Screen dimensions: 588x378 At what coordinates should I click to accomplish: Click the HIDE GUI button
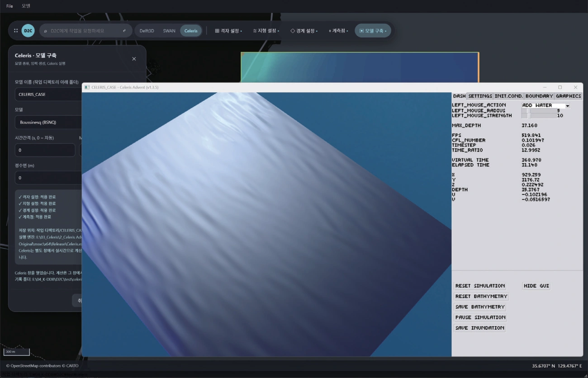536,286
